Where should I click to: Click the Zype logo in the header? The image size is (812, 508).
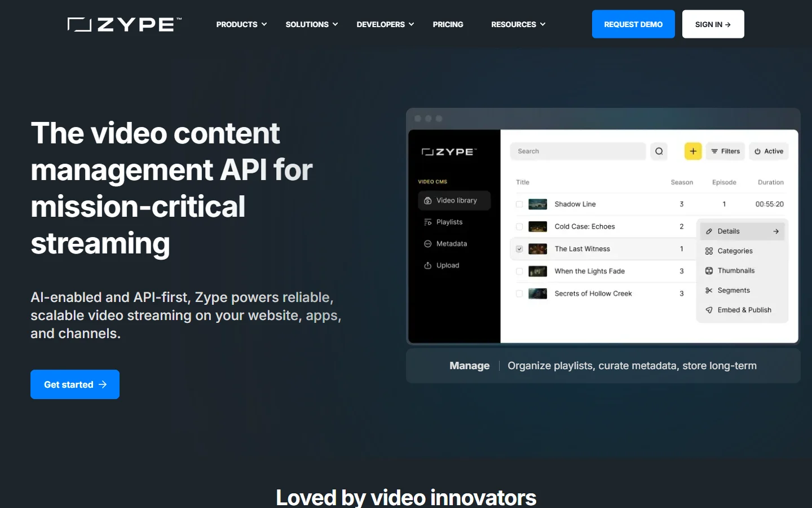click(x=125, y=24)
